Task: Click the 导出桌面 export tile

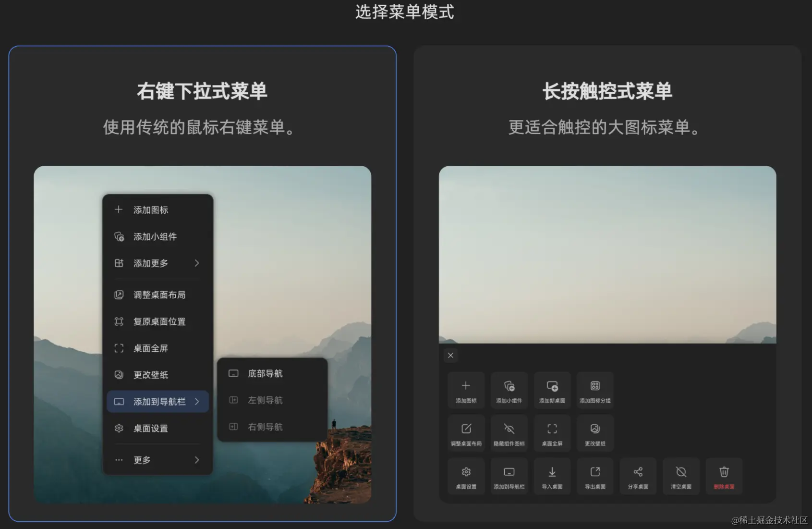Action: point(595,477)
